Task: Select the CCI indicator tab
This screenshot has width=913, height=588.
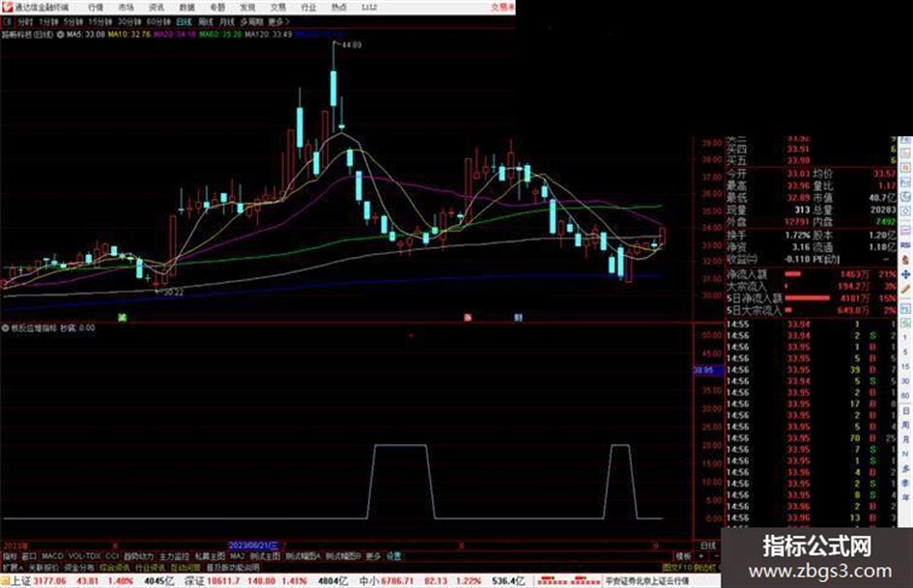Action: pyautogui.click(x=112, y=556)
